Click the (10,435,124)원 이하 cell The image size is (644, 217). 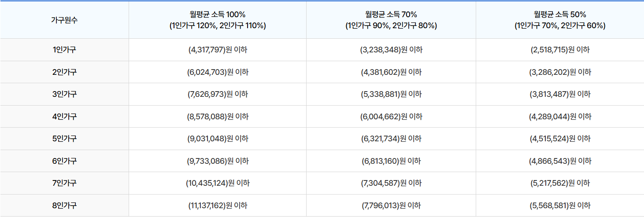pos(218,183)
